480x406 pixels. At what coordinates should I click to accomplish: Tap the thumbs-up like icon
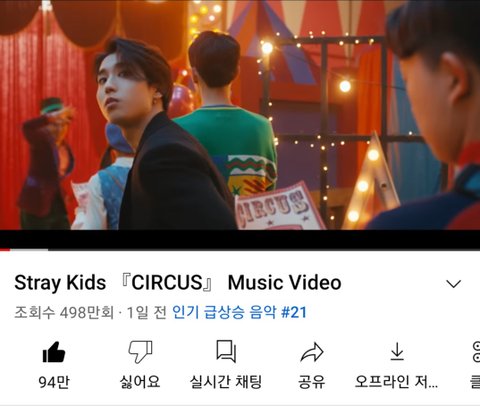[54, 352]
